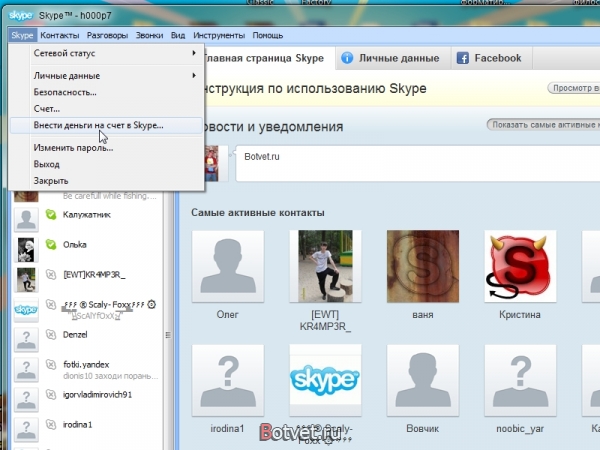
Task: Click the Botvet.ru mood message field
Action: point(418,163)
